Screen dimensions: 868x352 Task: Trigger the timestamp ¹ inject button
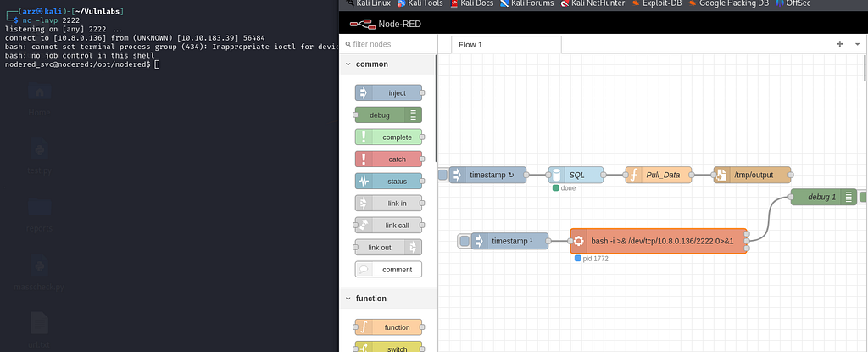(465, 241)
